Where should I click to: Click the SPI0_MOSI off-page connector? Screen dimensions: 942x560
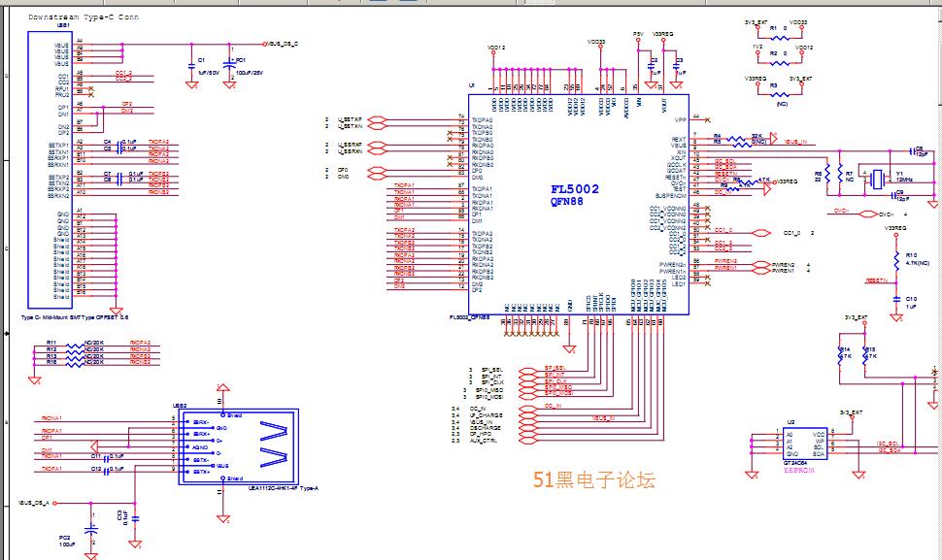coord(527,396)
